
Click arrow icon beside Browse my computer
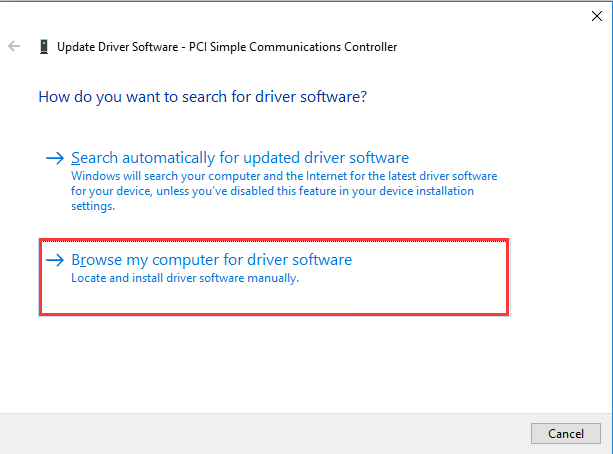(55, 260)
